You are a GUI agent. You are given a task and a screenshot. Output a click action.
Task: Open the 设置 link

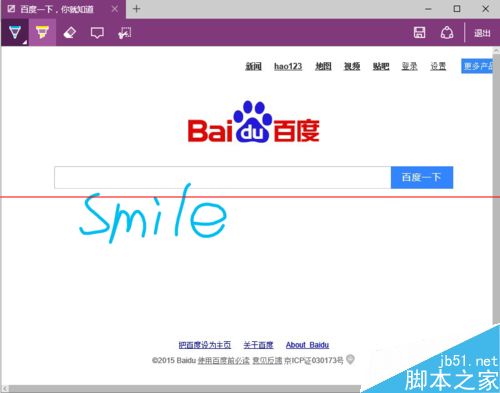point(438,66)
